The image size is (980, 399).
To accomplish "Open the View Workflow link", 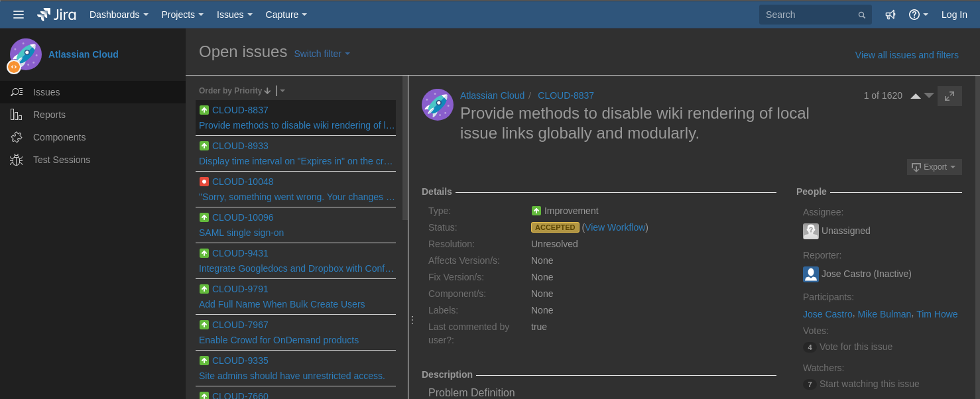I will pyautogui.click(x=615, y=227).
